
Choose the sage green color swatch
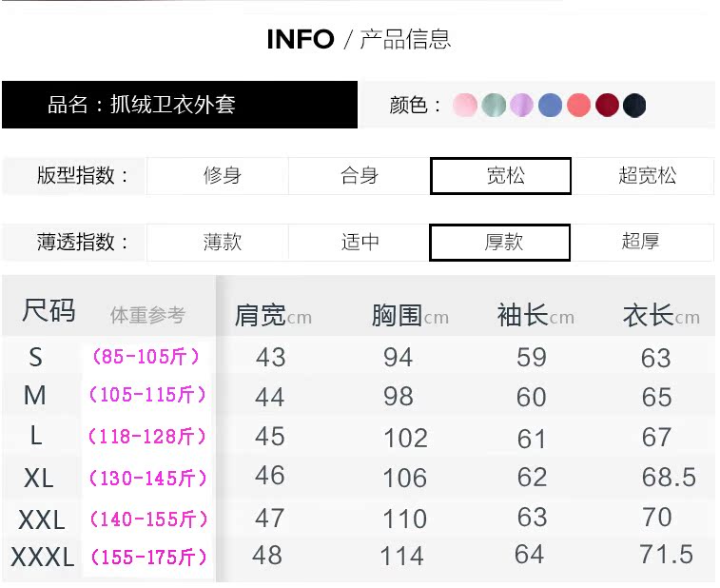coord(493,106)
